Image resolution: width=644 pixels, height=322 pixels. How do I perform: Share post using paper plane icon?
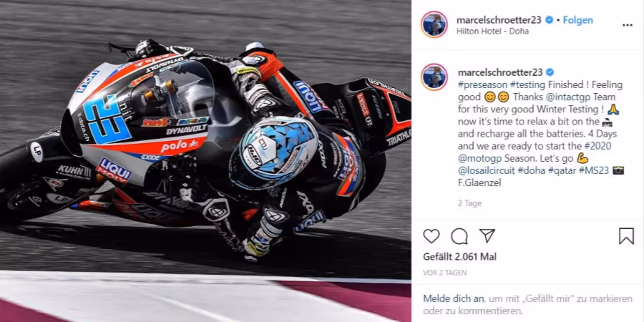[487, 235]
